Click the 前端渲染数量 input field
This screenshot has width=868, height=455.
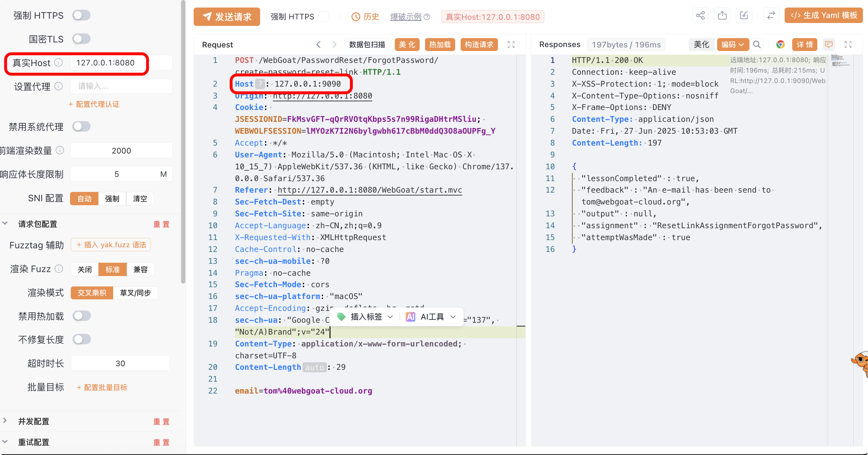click(x=121, y=150)
